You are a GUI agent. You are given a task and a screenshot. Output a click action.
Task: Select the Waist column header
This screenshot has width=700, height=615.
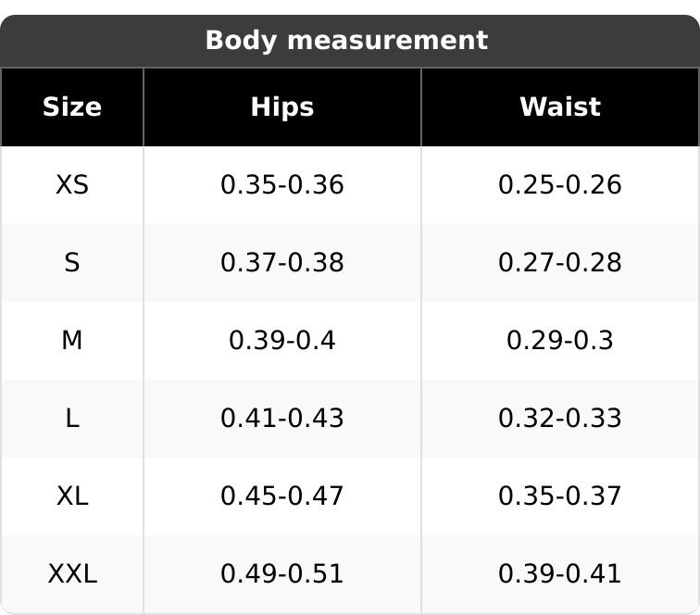click(560, 107)
